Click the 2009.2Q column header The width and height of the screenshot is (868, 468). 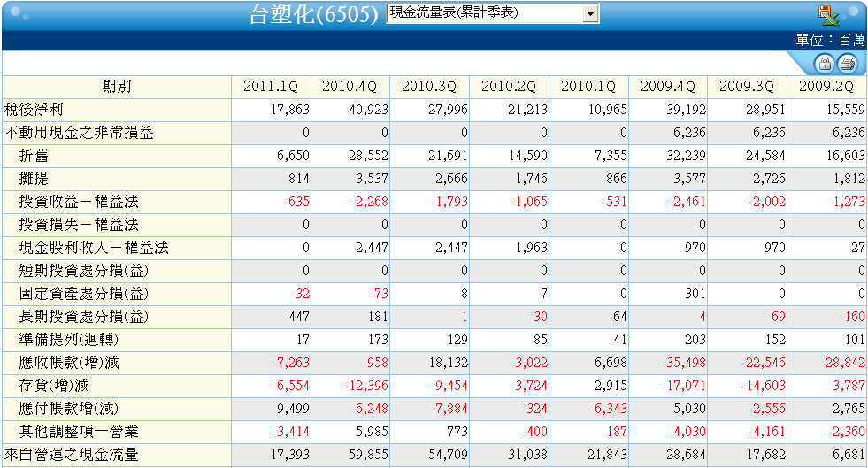pos(826,87)
